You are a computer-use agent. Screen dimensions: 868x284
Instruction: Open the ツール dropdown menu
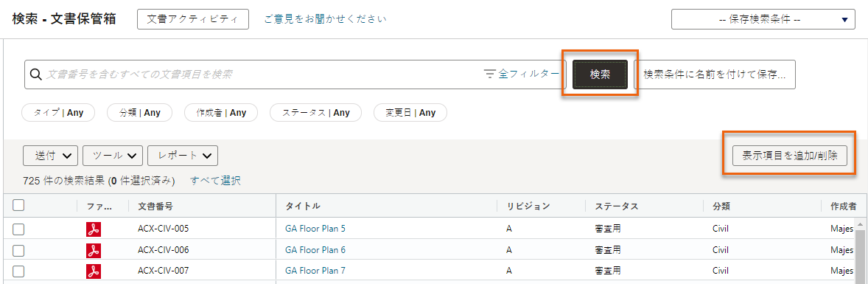pos(113,156)
